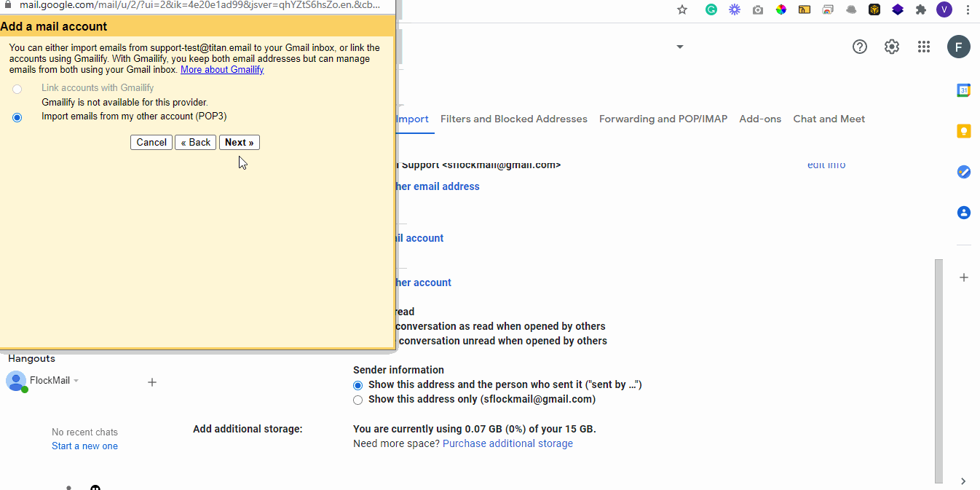Image resolution: width=980 pixels, height=490 pixels.
Task: Open the Chrome three-dot menu
Action: pos(968,9)
